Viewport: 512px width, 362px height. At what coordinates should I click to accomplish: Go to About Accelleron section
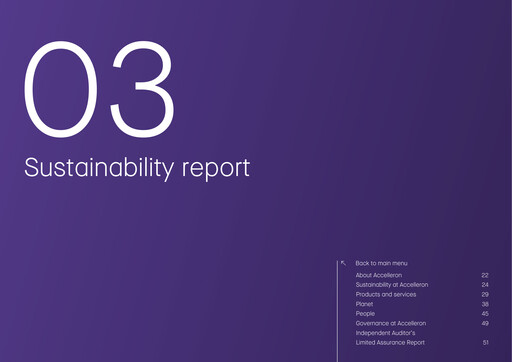pyautogui.click(x=379, y=275)
